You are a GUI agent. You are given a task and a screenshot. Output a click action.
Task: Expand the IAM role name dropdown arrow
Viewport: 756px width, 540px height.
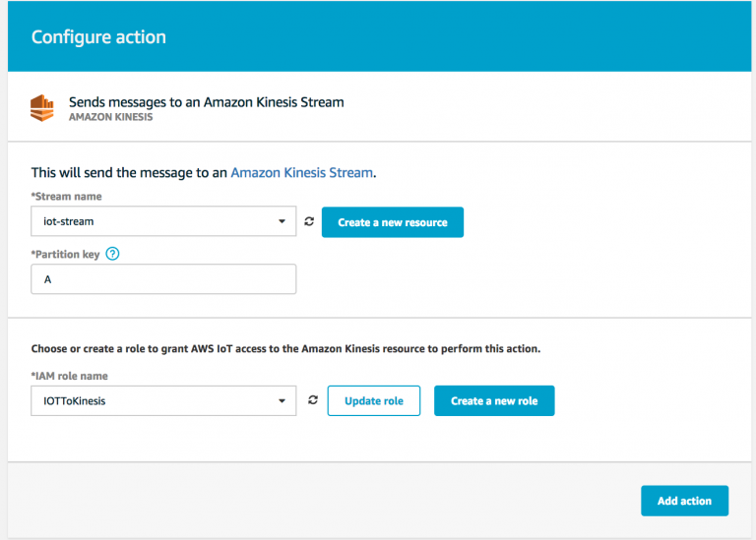point(283,400)
